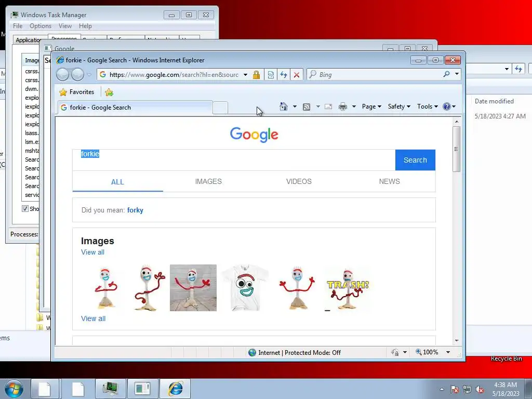Click the scrollbar down arrow
Image resolution: width=532 pixels, height=399 pixels.
(x=457, y=340)
